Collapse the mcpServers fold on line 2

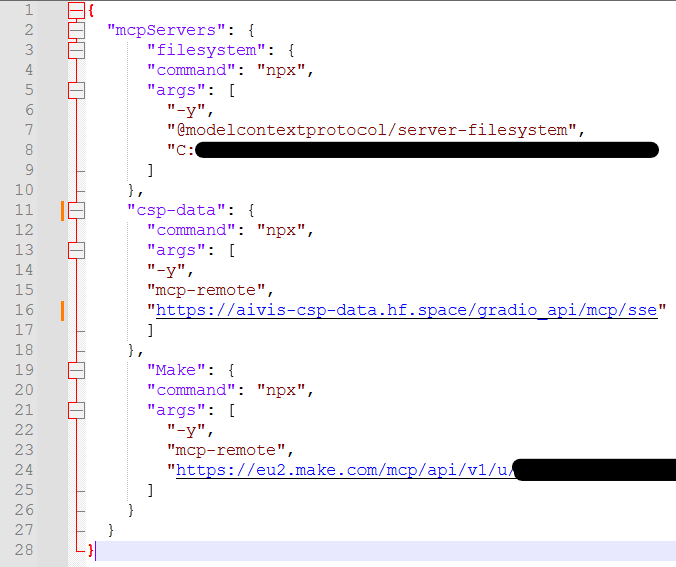point(76,31)
